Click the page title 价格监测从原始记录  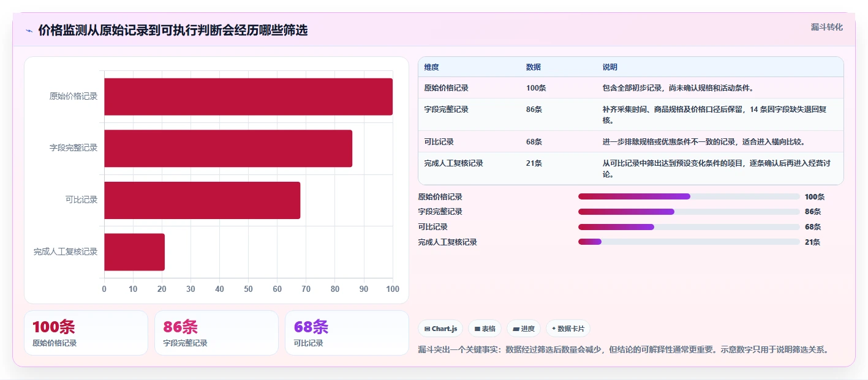pyautogui.click(x=173, y=30)
